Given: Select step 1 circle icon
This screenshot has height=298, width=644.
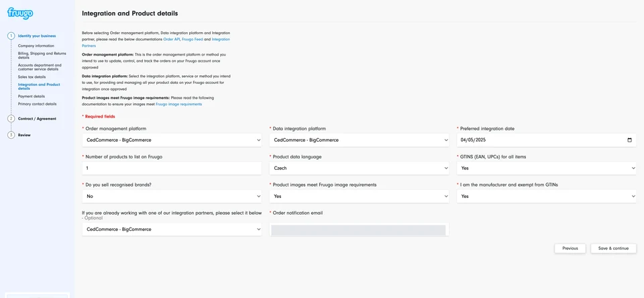Looking at the screenshot, I should tap(11, 36).
